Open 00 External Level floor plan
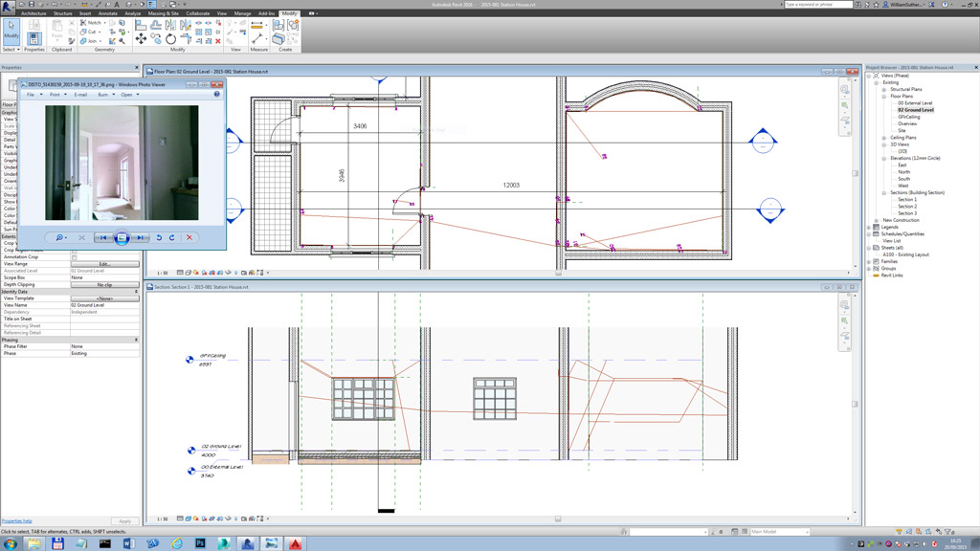This screenshot has height=551, width=980. (x=915, y=103)
